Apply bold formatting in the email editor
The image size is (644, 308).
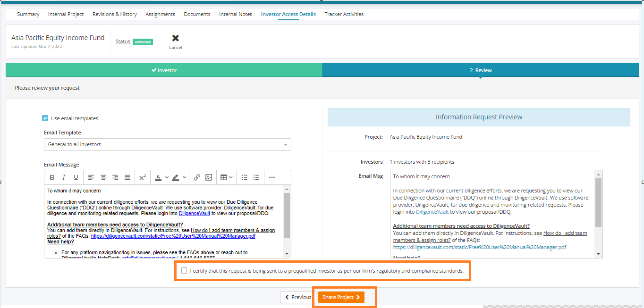pos(52,177)
